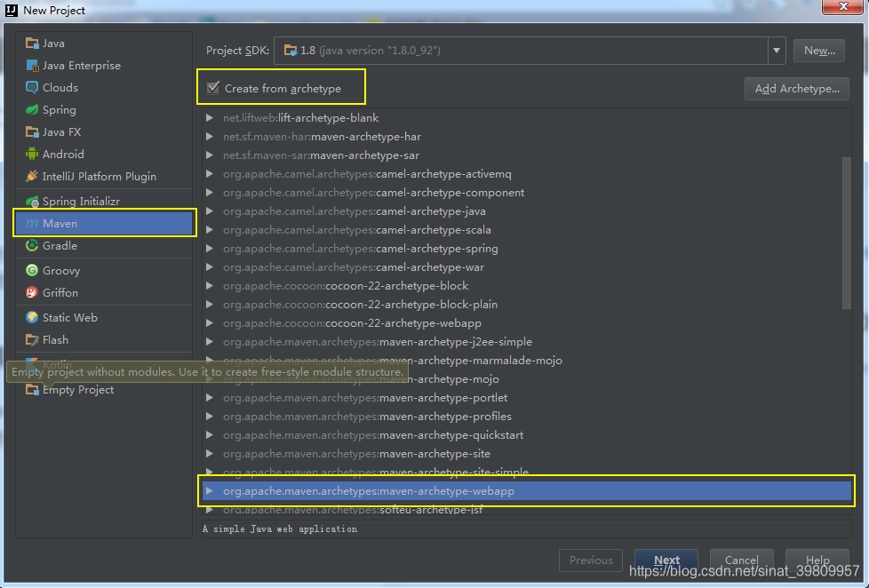
Task: Expand the cocoon-22-archetype-block node
Action: [210, 285]
